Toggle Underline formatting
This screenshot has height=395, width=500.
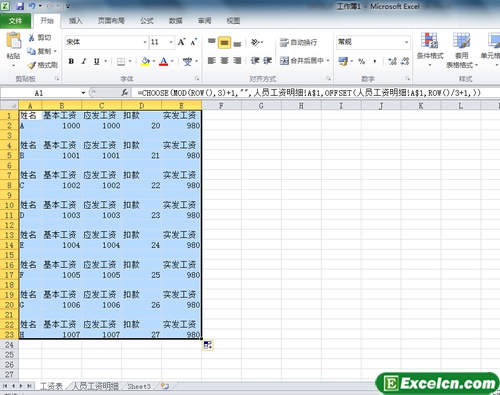click(96, 61)
